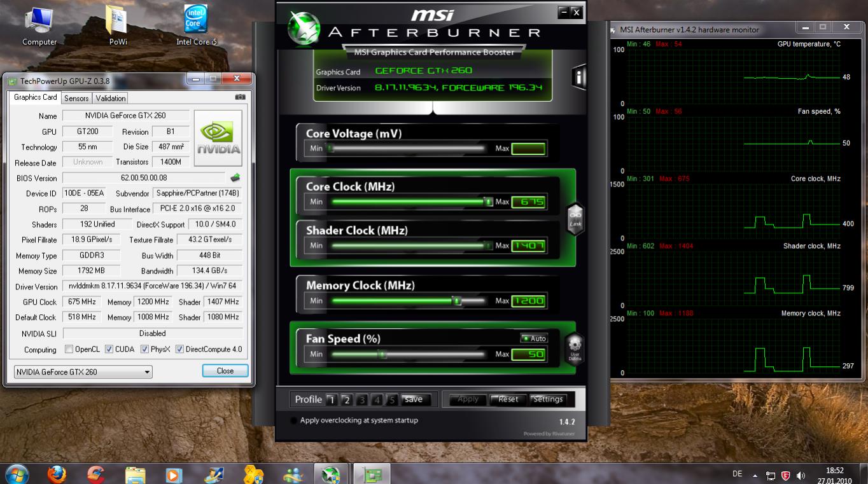Screen dimensions: 868x484
Task: Toggle the fan speed Auto button
Action: (534, 338)
